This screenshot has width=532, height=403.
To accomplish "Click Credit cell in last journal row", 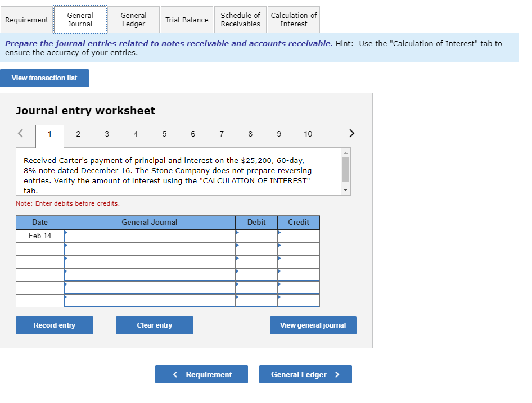I will coord(299,301).
